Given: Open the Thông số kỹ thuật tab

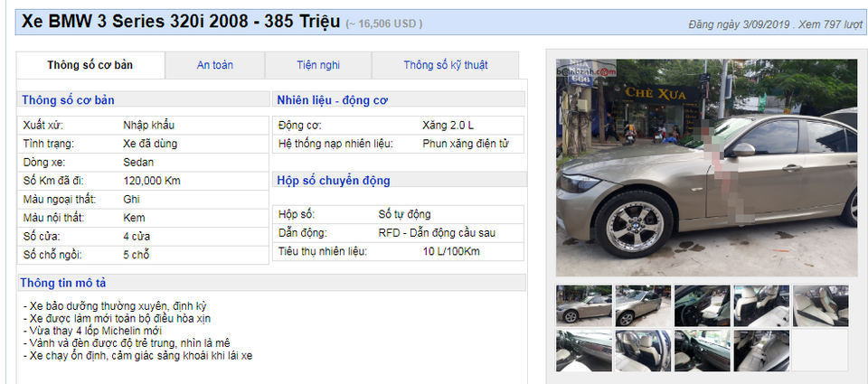Looking at the screenshot, I should point(446,65).
